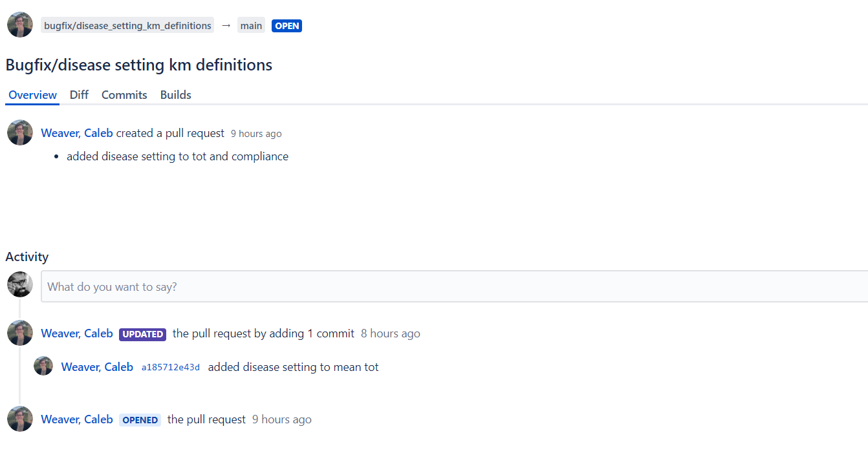
Task: Go to the Overview tab
Action: (32, 94)
